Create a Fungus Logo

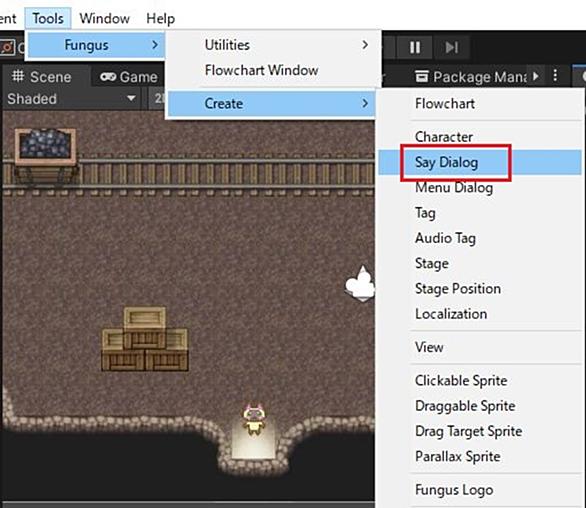pos(480,490)
